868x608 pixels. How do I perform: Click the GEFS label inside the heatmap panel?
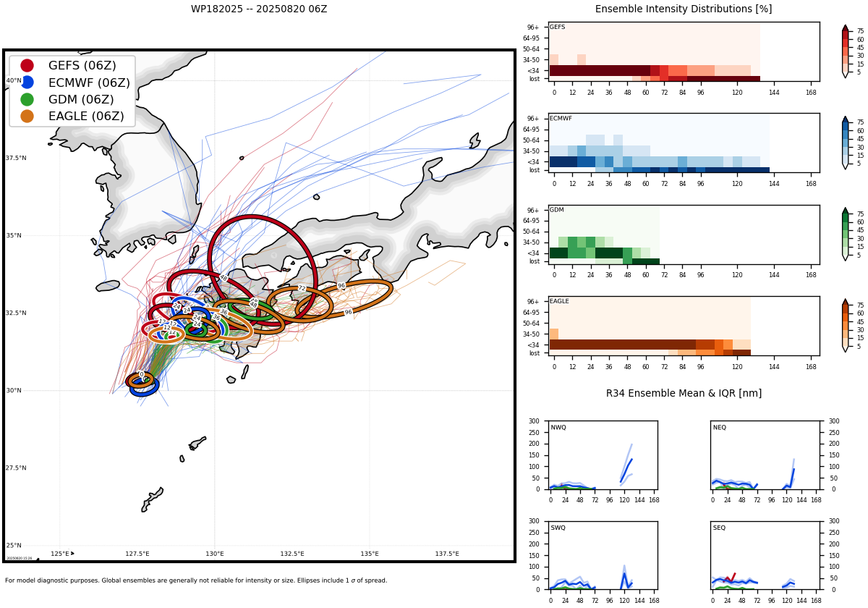click(x=557, y=27)
